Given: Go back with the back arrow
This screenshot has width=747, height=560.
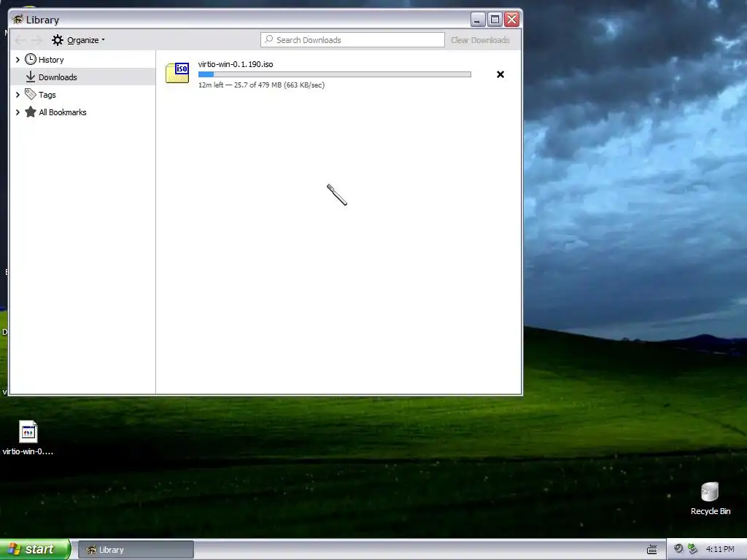Looking at the screenshot, I should pos(20,40).
